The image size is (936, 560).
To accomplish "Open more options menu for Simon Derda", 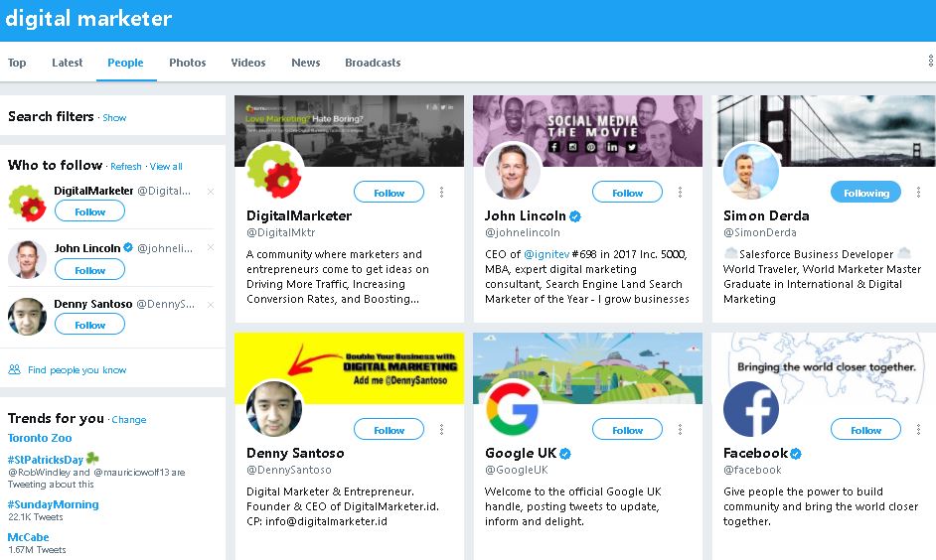I will 918,192.
